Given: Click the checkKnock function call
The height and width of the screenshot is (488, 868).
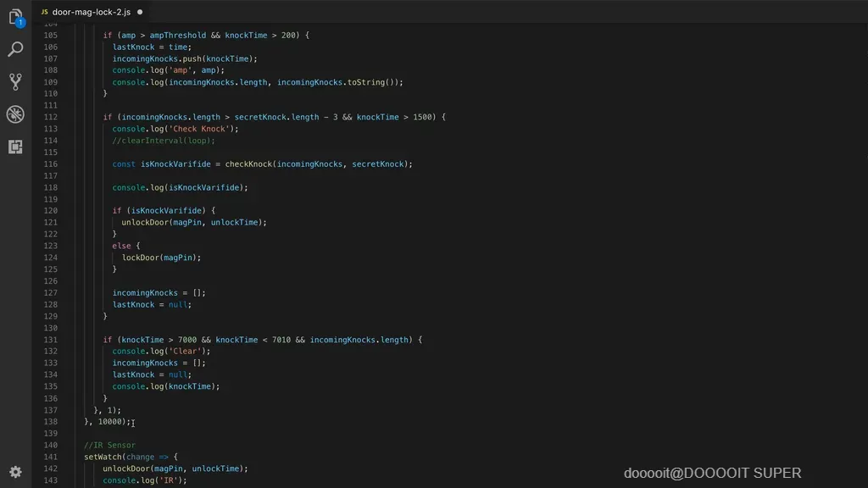Looking at the screenshot, I should pos(248,164).
